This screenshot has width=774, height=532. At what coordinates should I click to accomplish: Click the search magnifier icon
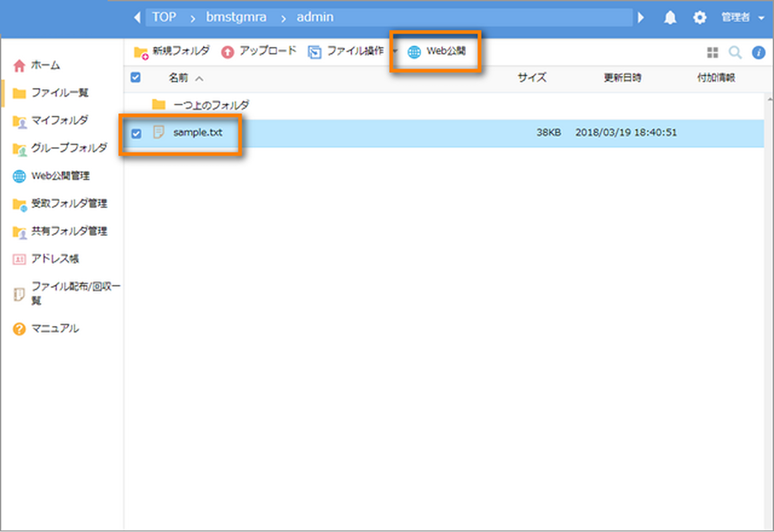735,52
